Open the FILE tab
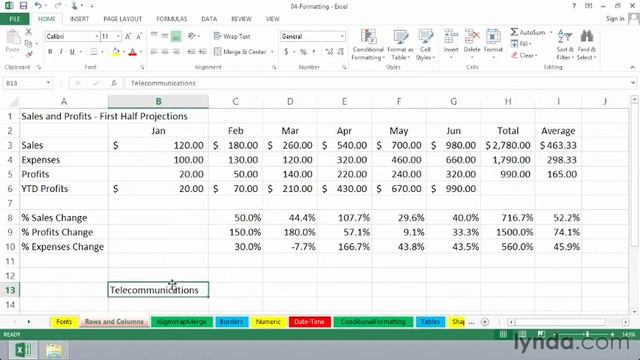The image size is (640, 360). [x=14, y=19]
